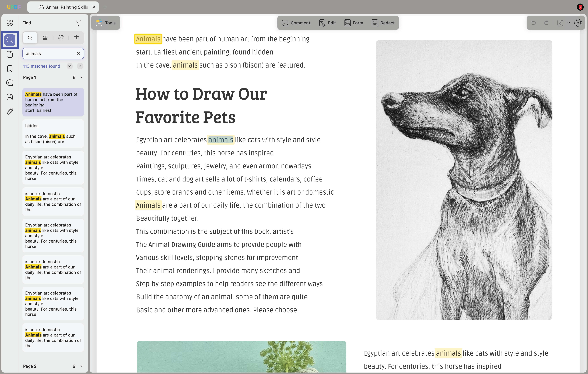
Task: Select result 'Animals have been part of human art'
Action: point(53,102)
